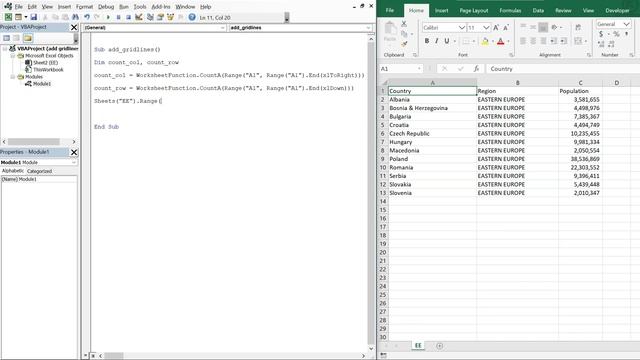Screen dimensions: 640x360
Task: Select the EE sheet tab
Action: click(x=418, y=346)
